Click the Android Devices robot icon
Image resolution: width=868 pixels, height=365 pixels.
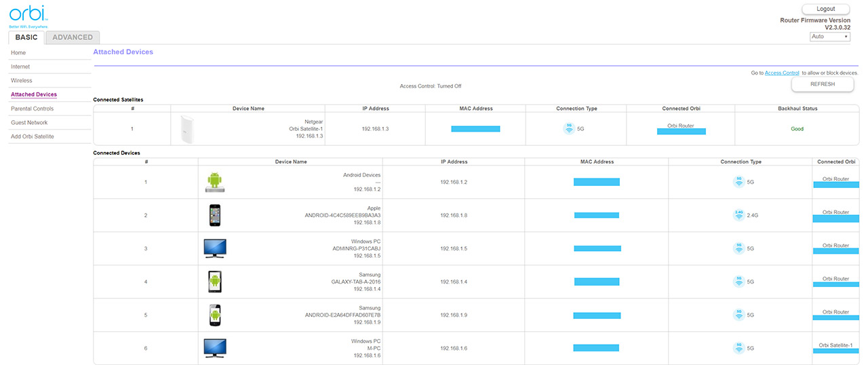pyautogui.click(x=214, y=182)
